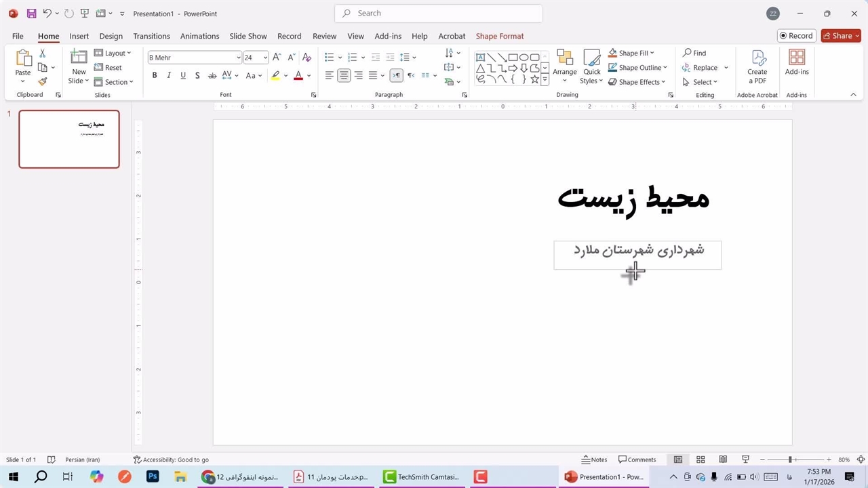Screen dimensions: 868x488
Task: Open the Design tab
Action: [x=111, y=36]
